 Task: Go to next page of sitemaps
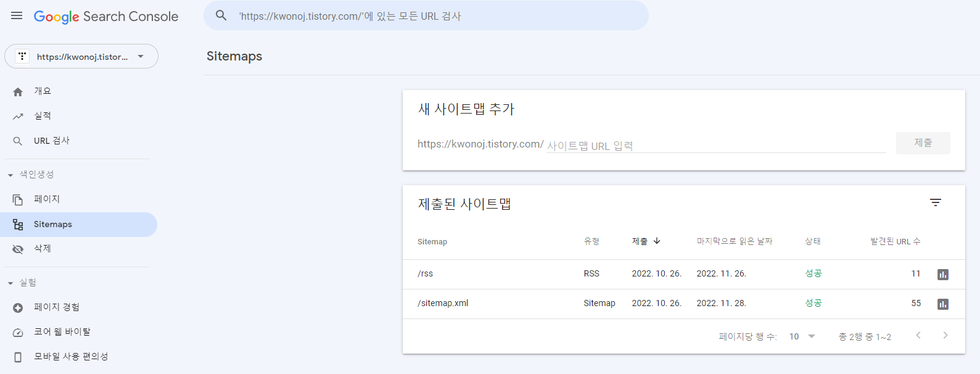(945, 335)
